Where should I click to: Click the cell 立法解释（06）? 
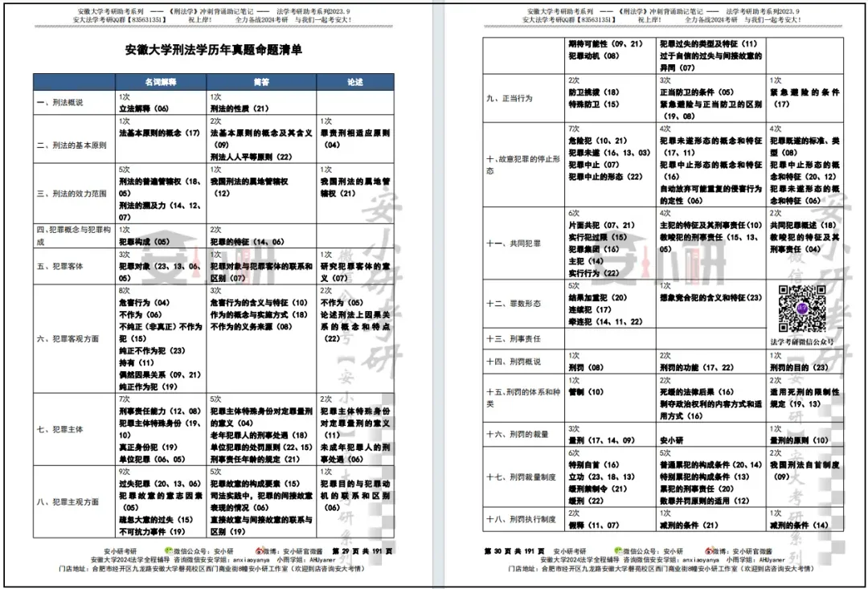tap(144, 108)
